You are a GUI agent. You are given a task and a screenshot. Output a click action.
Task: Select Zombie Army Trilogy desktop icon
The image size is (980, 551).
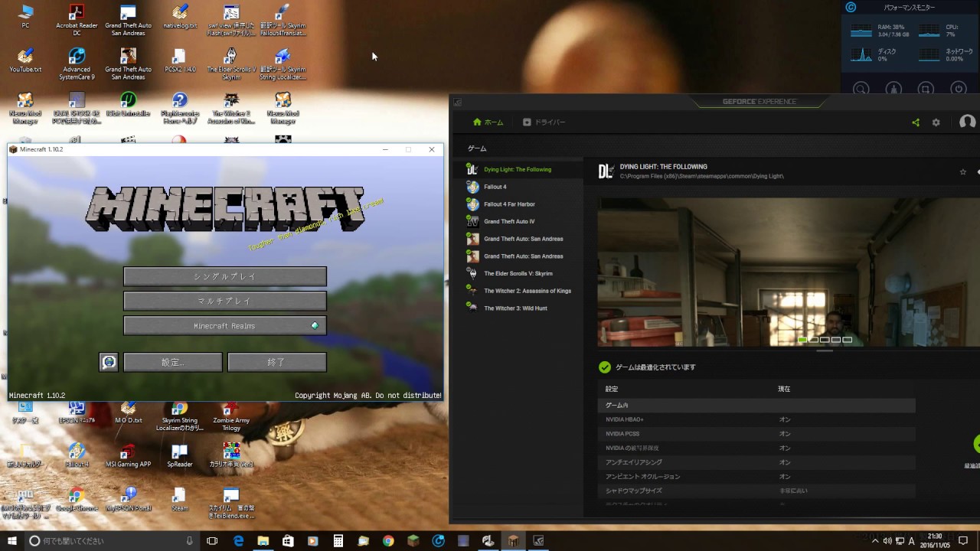pyautogui.click(x=231, y=417)
